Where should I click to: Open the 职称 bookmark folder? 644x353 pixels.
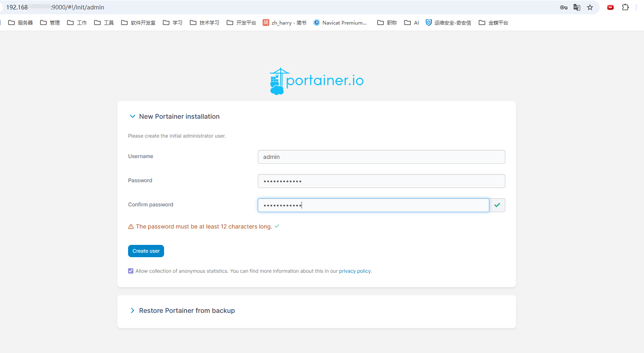[x=387, y=23]
